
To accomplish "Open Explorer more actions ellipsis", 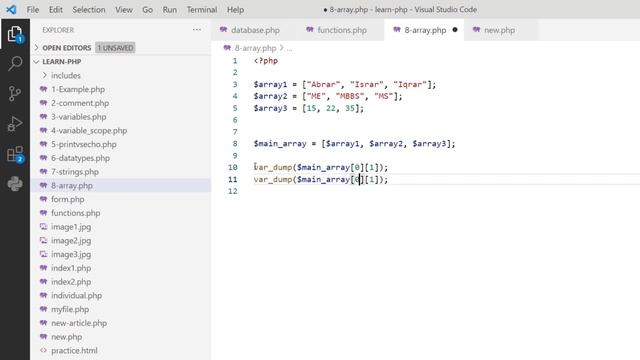I will pyautogui.click(x=197, y=30).
